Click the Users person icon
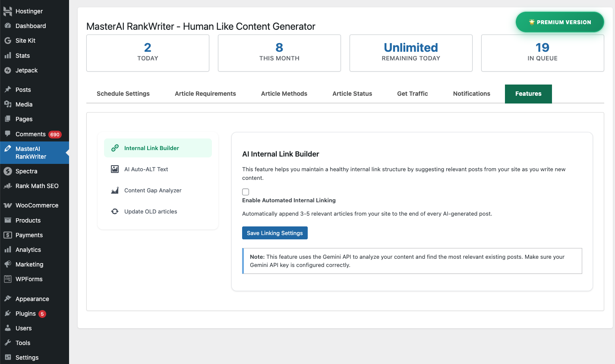 coord(8,328)
